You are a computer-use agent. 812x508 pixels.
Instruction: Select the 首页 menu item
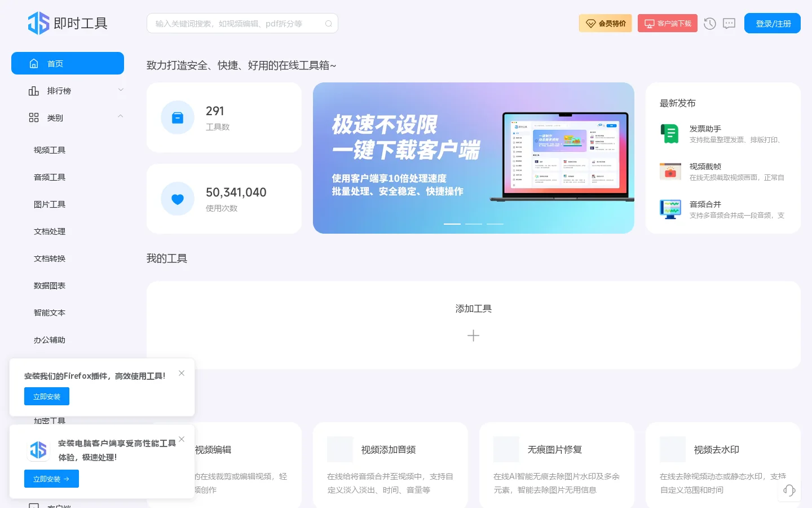pos(68,63)
